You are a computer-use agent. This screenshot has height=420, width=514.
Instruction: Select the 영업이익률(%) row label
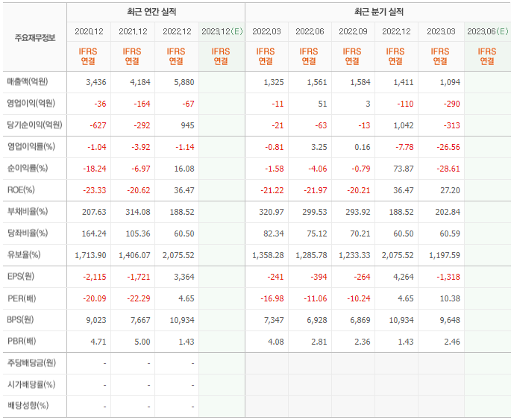tap(31, 146)
